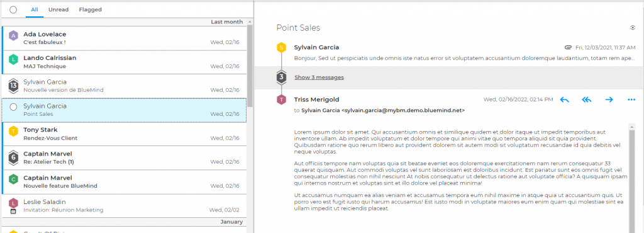Screen dimensions: 644x233
Task: Open the Invitation: Réunion Marketing message
Action: [x=124, y=206]
